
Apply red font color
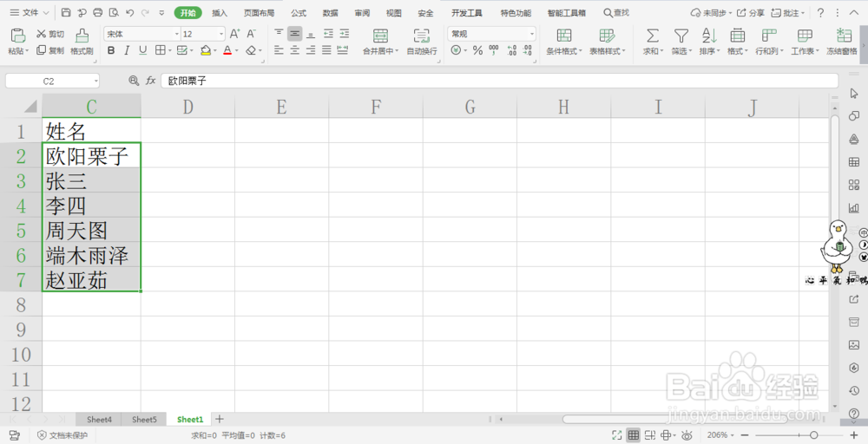227,50
